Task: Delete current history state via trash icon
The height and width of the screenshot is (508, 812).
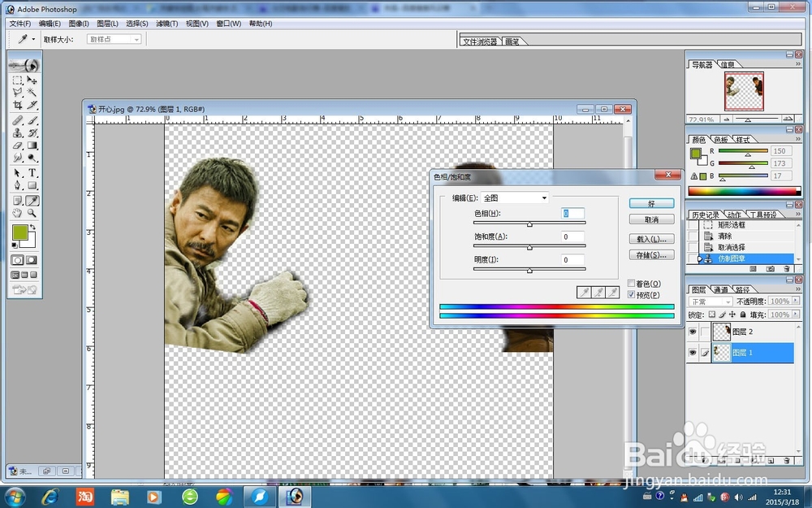Action: coord(787,269)
